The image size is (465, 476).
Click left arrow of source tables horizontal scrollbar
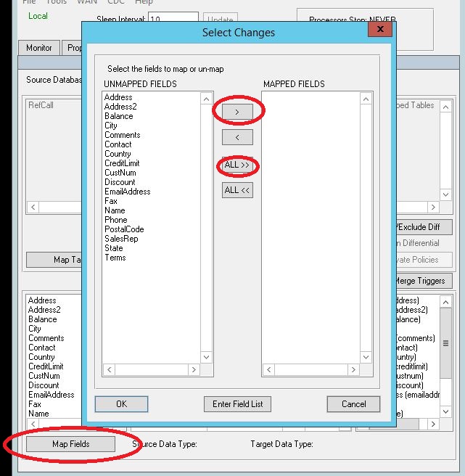pyautogui.click(x=33, y=207)
